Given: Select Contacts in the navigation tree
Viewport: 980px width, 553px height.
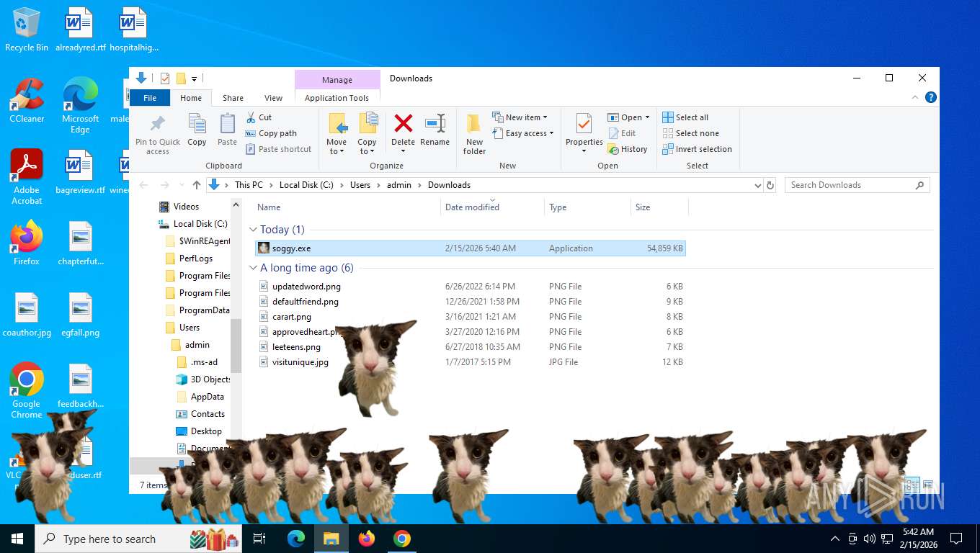Looking at the screenshot, I should tap(208, 414).
